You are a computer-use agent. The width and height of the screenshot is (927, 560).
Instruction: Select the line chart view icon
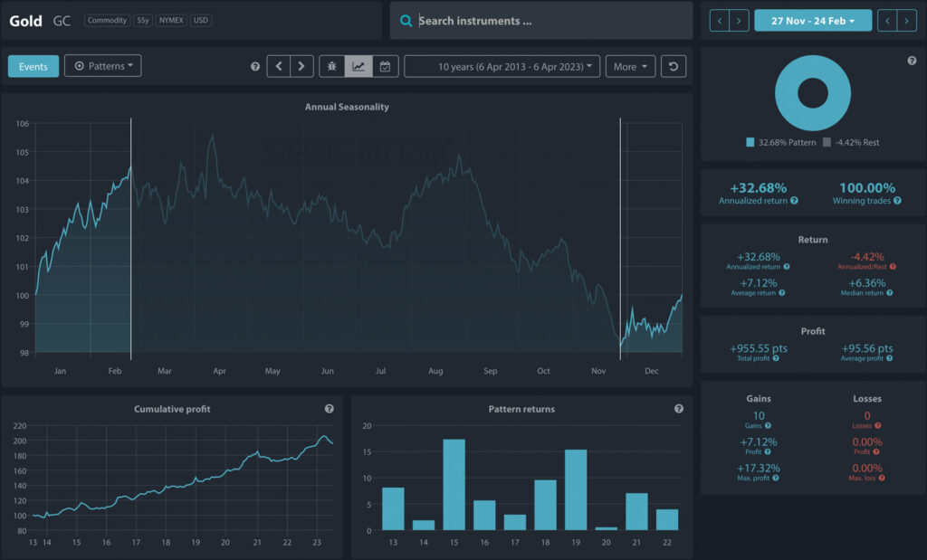[358, 66]
